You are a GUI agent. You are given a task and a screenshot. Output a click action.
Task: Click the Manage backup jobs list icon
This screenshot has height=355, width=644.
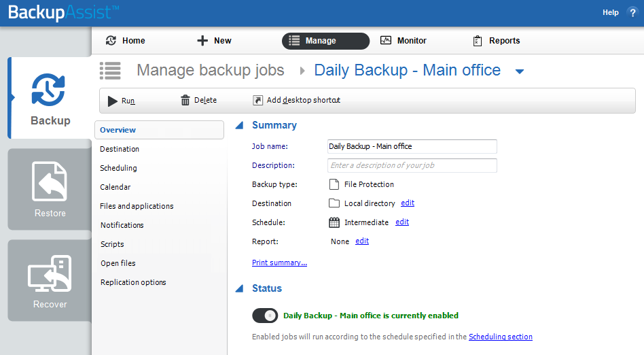(110, 70)
